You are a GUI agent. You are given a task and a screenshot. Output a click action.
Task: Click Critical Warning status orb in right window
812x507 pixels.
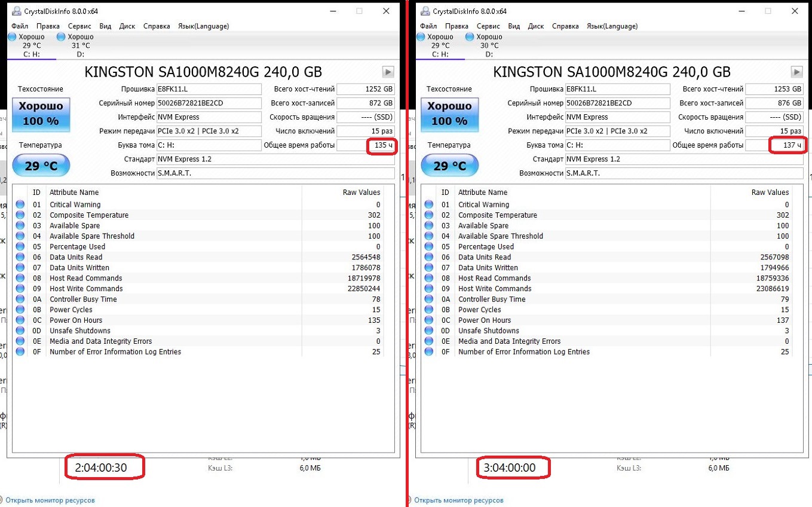[429, 204]
